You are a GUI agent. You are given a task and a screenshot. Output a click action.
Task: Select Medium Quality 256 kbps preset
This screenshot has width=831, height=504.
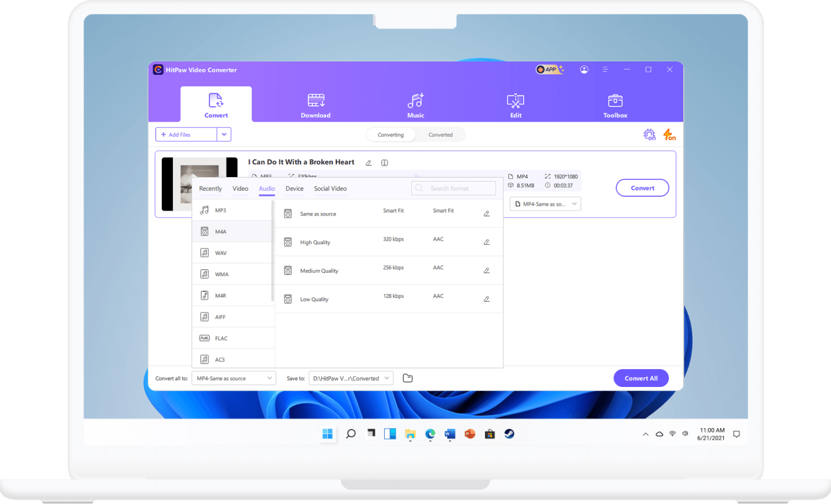(389, 270)
